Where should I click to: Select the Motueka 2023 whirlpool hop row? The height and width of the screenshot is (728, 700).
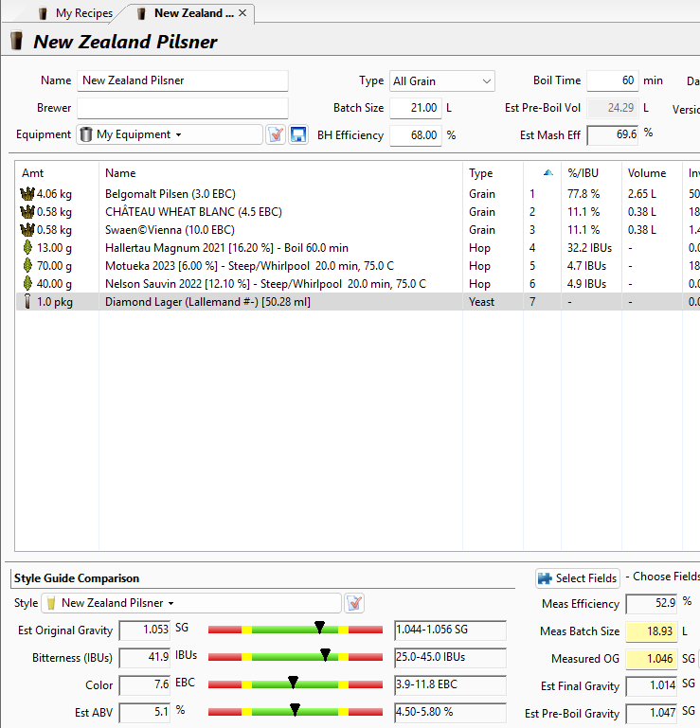pos(358,266)
